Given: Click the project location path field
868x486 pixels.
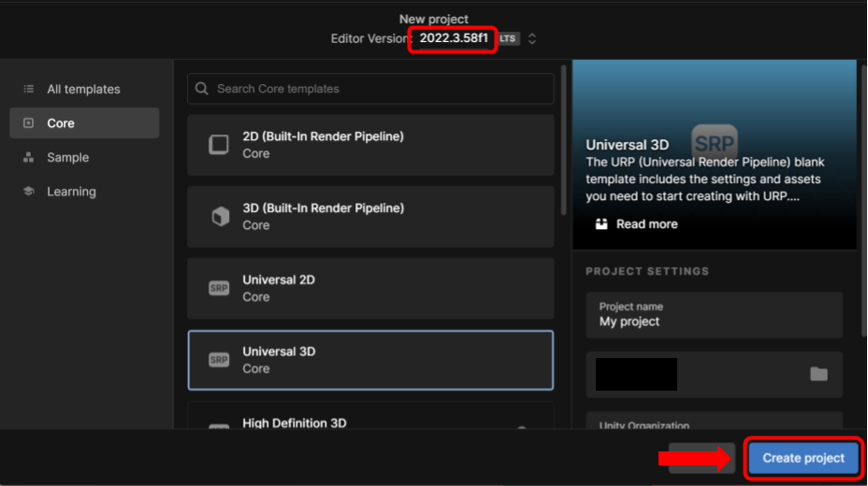Looking at the screenshot, I should tap(714, 375).
